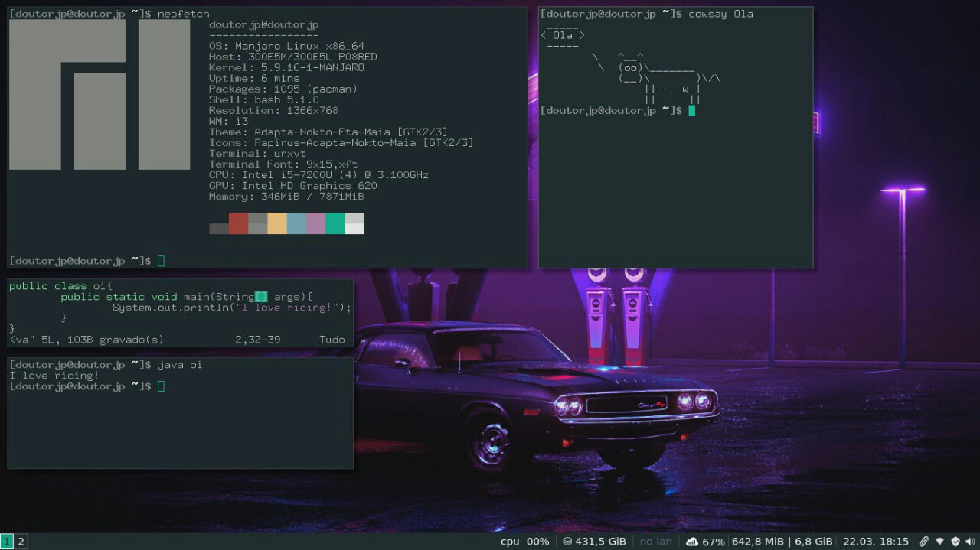Click the '642,8 MiB' memory usage entry
Image resolution: width=980 pixels, height=550 pixels.
(x=758, y=542)
